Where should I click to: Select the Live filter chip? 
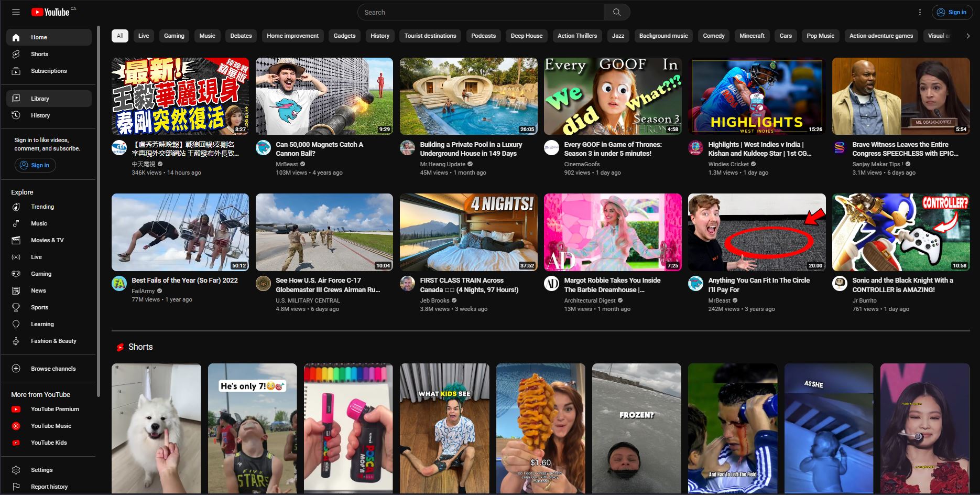coord(144,36)
